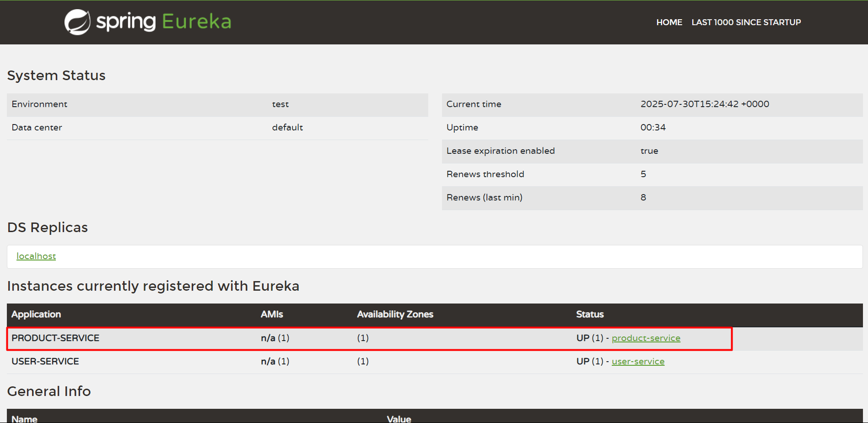Click the DS Replicas heading
Screen dimensions: 868x423
pos(48,227)
